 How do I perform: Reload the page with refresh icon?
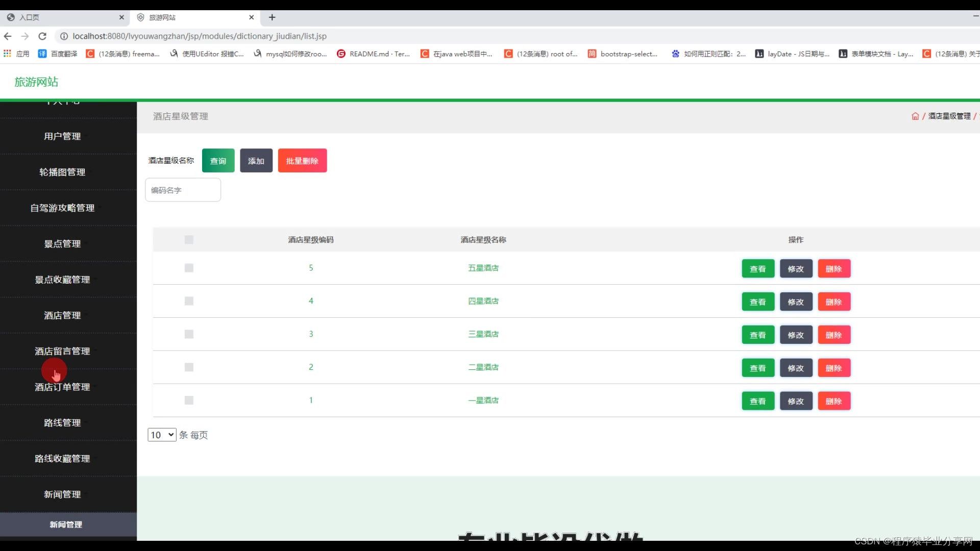click(42, 36)
